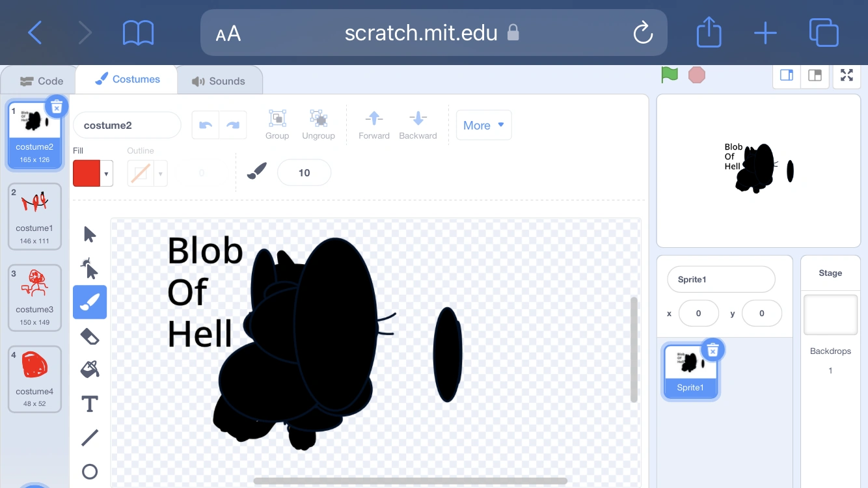Viewport: 868px width, 488px height.
Task: Enter full screen stage mode
Action: coord(847,75)
